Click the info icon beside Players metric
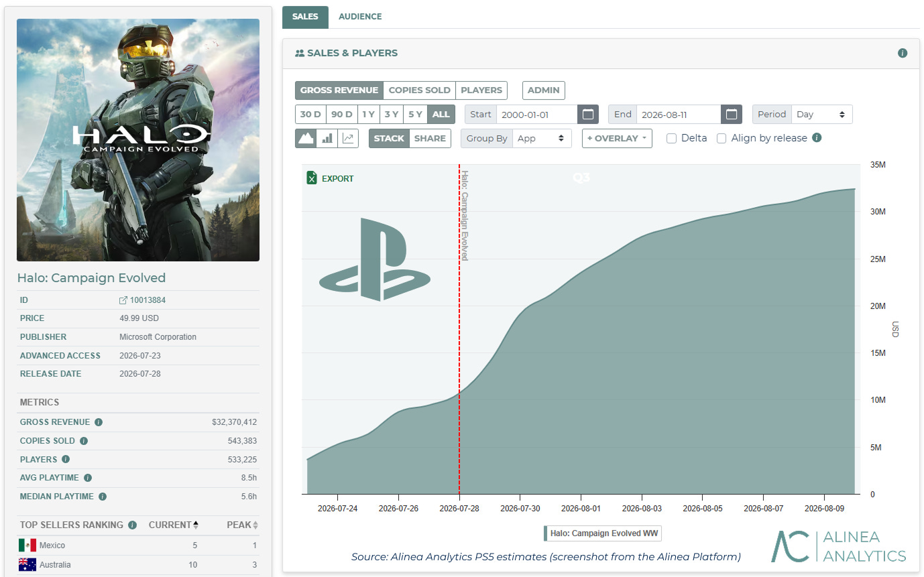 point(66,460)
